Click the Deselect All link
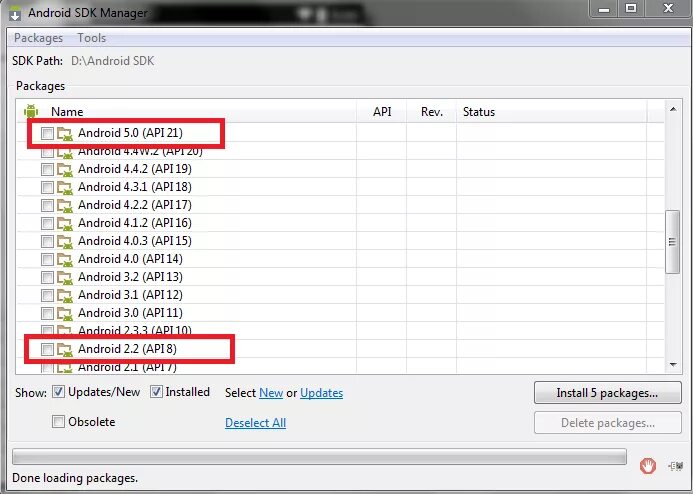 click(255, 423)
